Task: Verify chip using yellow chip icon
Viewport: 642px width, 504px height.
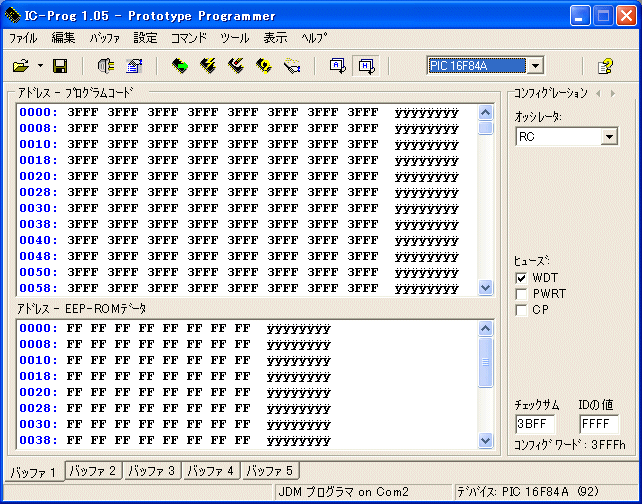Action: point(264,66)
